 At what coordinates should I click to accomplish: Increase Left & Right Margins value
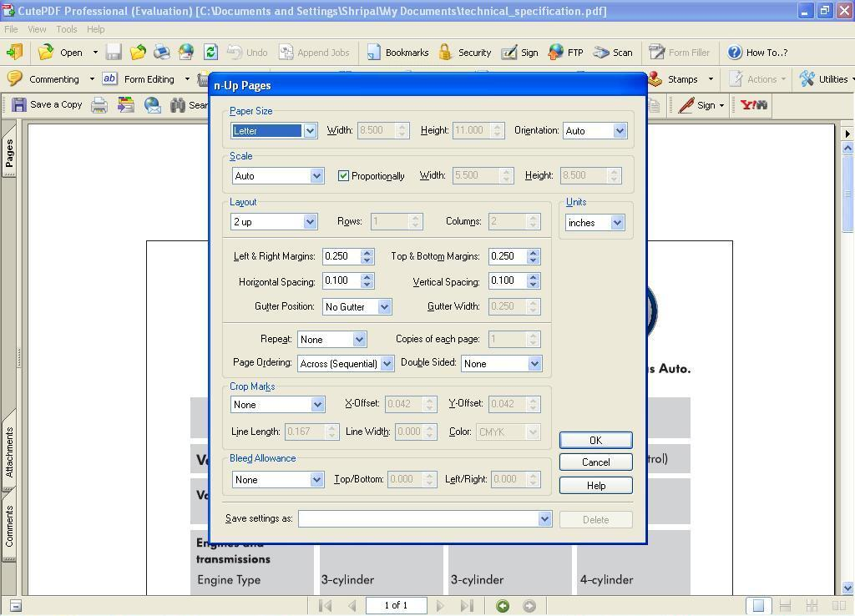(367, 252)
